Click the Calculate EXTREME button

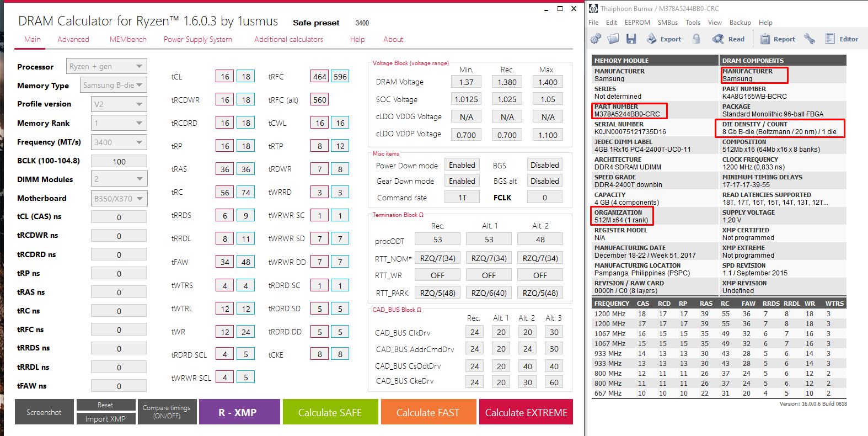point(526,412)
